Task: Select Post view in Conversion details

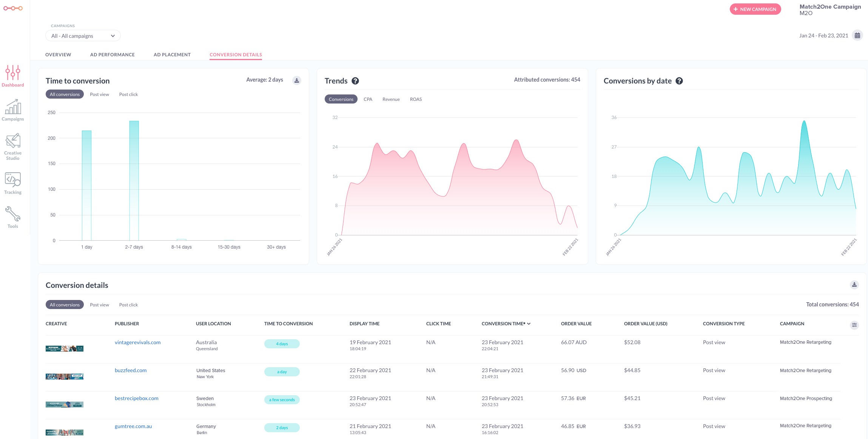Action: point(99,305)
